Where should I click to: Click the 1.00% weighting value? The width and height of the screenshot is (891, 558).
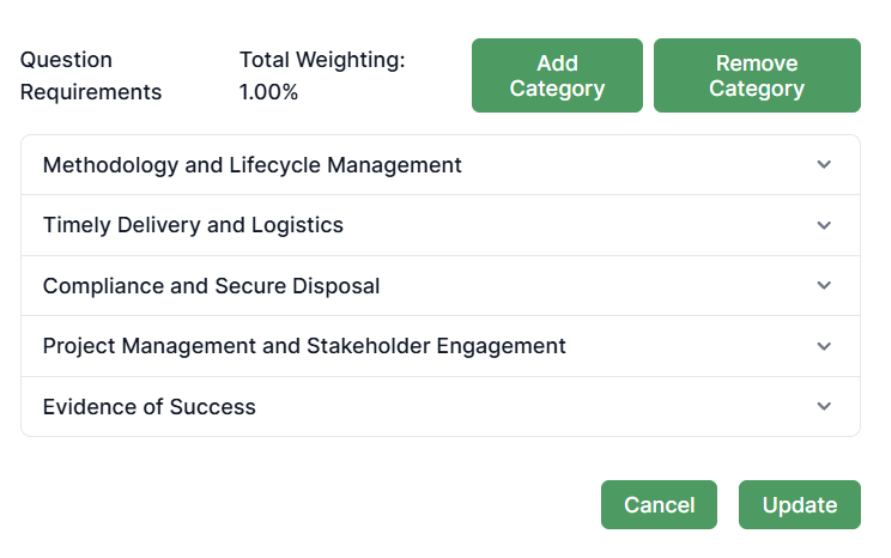tap(269, 92)
